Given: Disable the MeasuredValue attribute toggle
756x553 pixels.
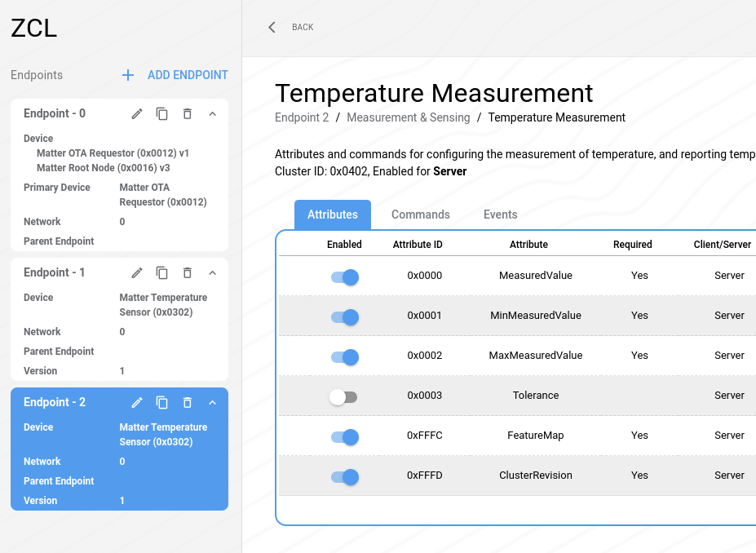Looking at the screenshot, I should pos(344,277).
